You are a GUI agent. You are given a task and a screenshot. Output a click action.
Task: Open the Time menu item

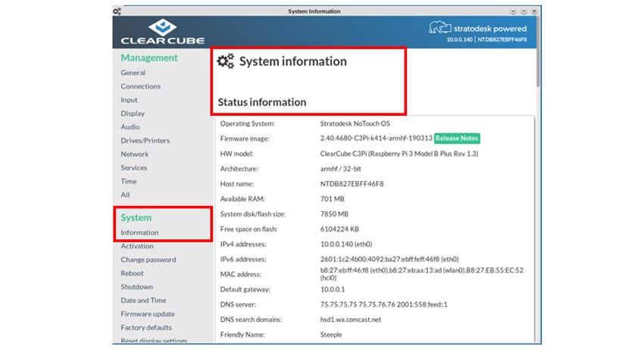128,181
